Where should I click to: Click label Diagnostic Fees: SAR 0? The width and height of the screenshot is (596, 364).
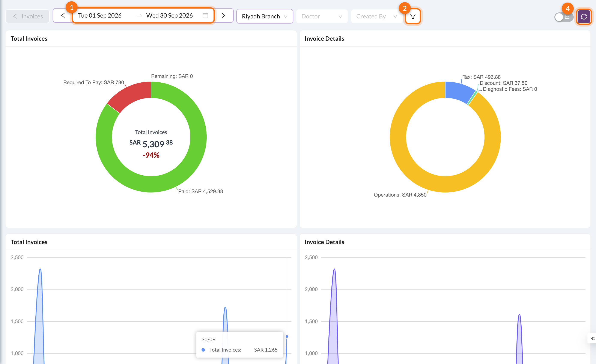click(510, 89)
